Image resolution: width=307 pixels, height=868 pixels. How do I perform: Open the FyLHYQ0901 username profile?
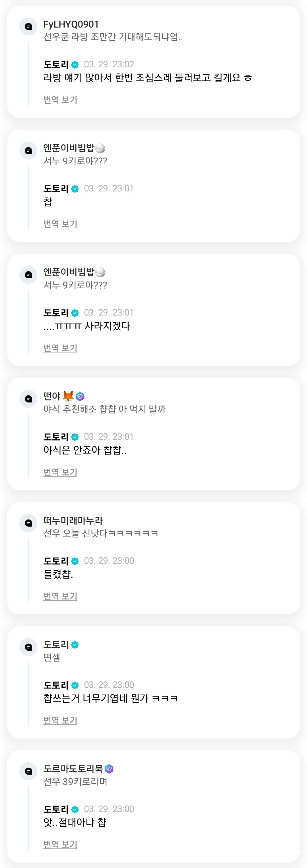(71, 24)
